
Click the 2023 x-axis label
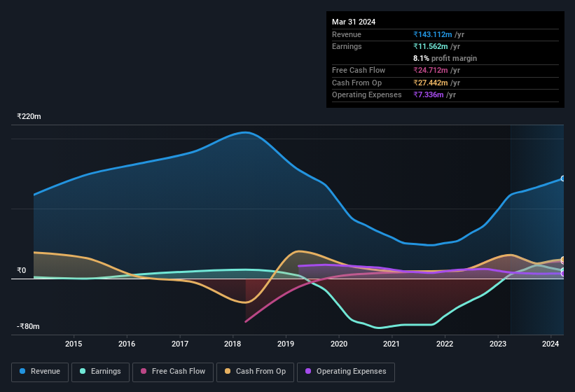tap(498, 344)
